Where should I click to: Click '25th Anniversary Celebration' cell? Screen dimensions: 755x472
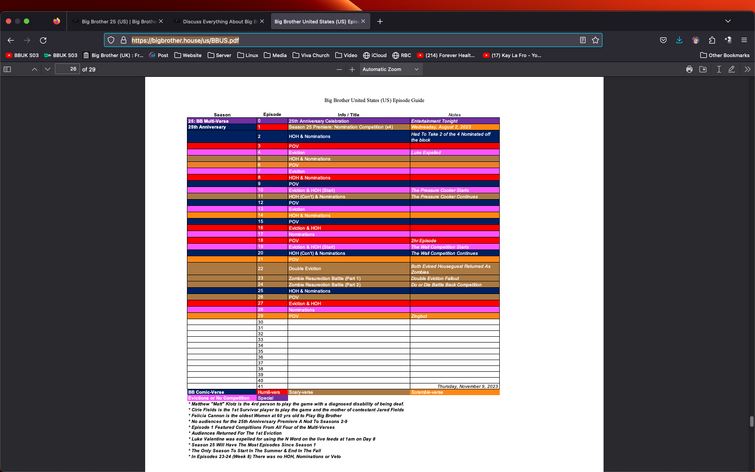tap(349, 121)
